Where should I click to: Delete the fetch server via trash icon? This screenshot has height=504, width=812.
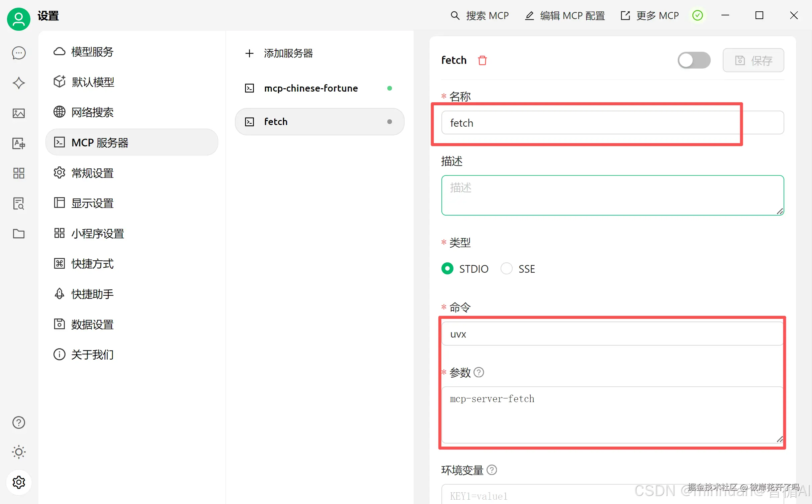click(x=482, y=60)
